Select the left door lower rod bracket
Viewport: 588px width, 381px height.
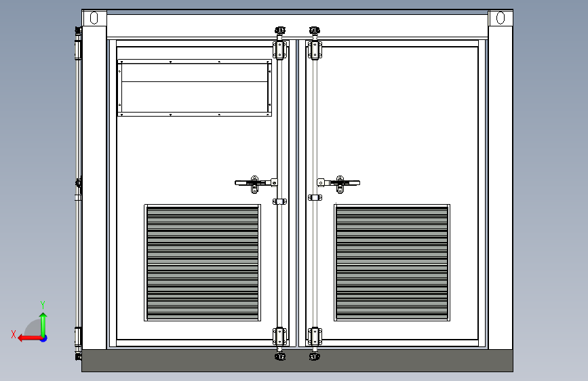click(x=279, y=336)
